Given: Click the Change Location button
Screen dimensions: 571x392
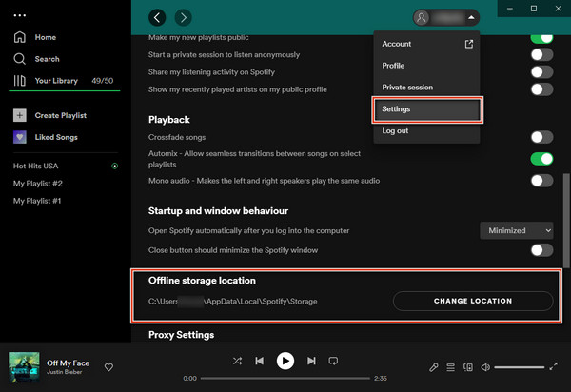Looking at the screenshot, I should pos(473,301).
